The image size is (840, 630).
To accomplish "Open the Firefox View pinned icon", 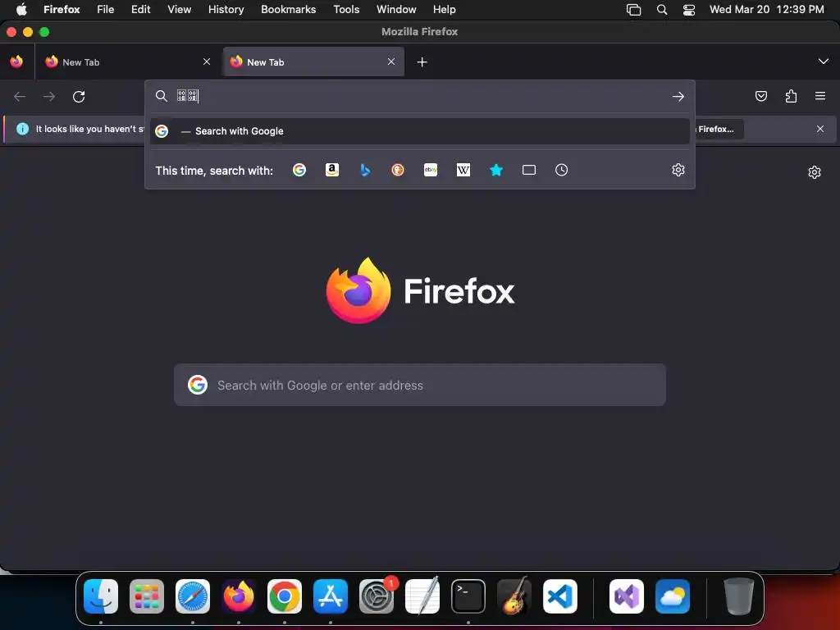I will tap(16, 62).
